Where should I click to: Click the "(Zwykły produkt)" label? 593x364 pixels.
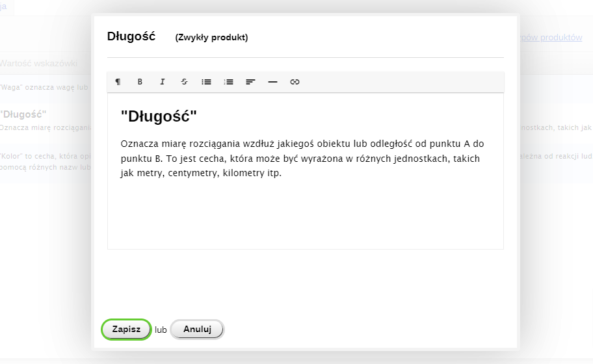(211, 38)
